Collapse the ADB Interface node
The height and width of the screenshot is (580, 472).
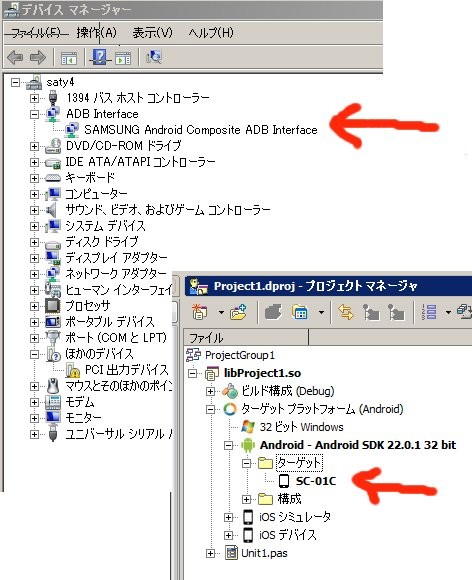tap(34, 114)
